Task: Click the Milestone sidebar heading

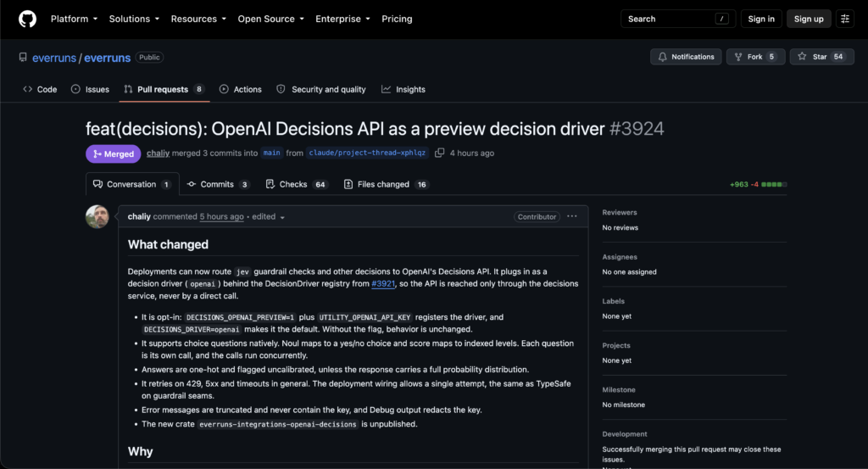Action: 619,390
